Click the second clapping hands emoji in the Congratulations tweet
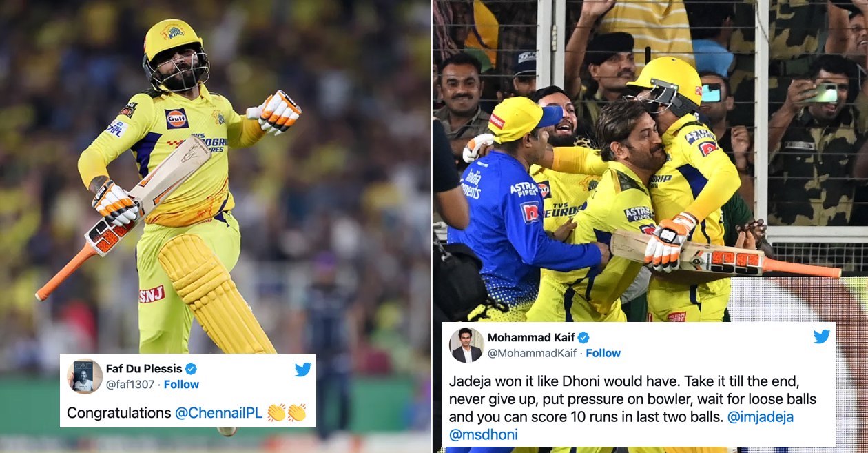The width and height of the screenshot is (868, 453). 297,413
